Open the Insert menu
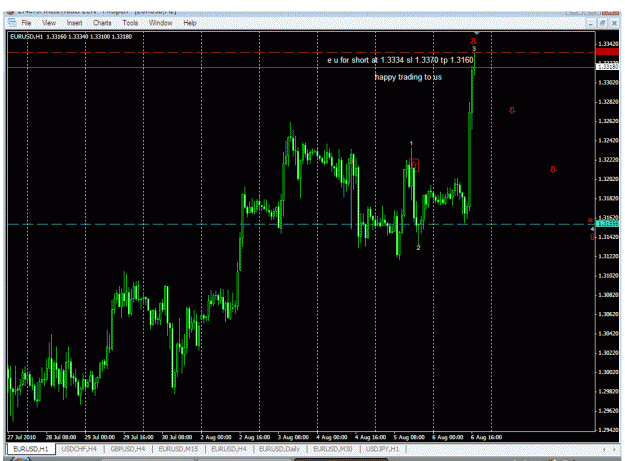 pyautogui.click(x=74, y=23)
